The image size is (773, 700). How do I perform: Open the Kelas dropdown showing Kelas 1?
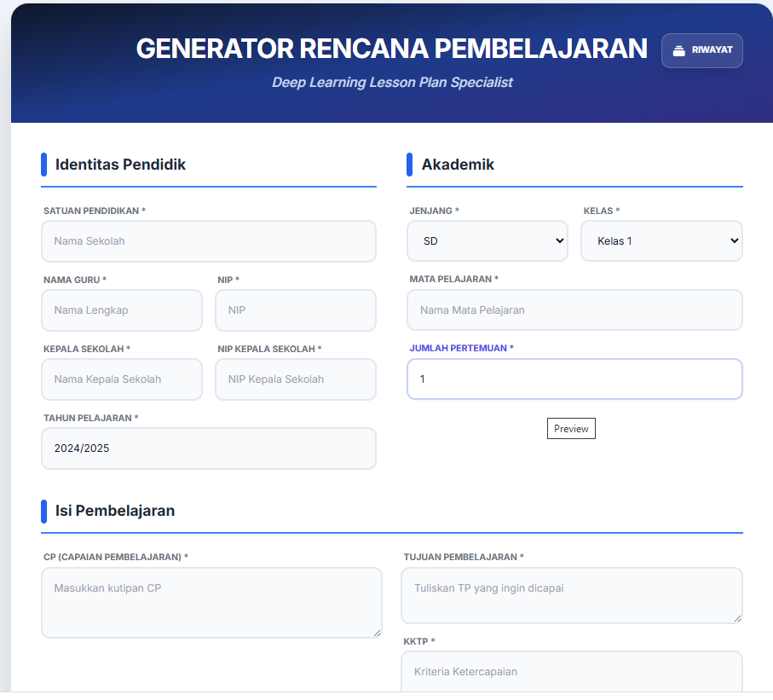tap(661, 241)
